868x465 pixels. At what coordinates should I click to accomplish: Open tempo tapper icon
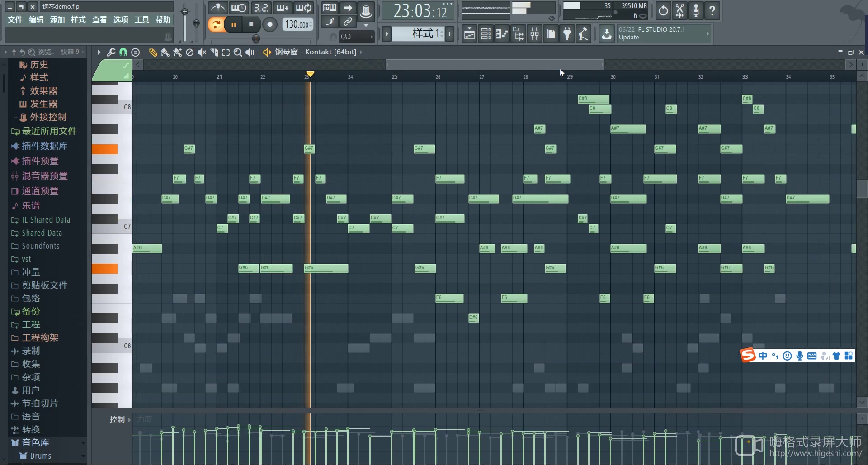click(584, 34)
